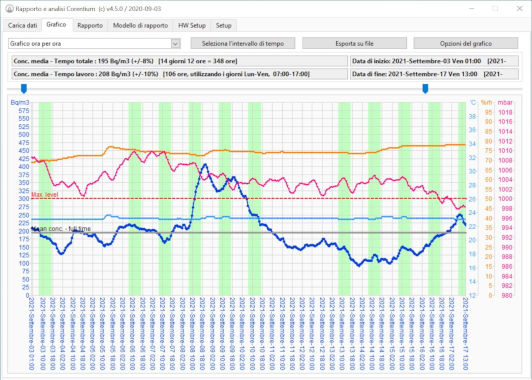Close the application window
This screenshot has width=532, height=380.
[x=519, y=9]
